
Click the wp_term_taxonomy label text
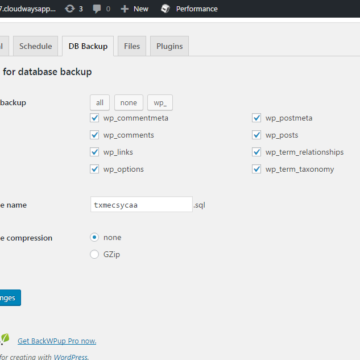pyautogui.click(x=300, y=169)
